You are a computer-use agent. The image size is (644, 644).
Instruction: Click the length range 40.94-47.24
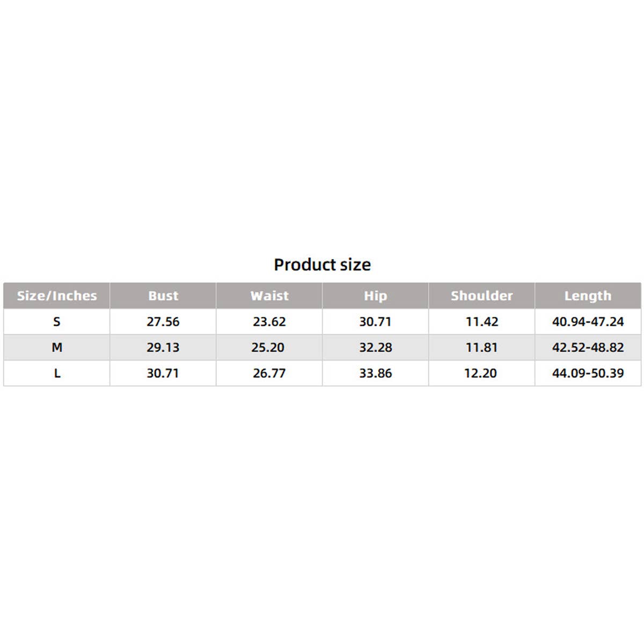tap(588, 321)
